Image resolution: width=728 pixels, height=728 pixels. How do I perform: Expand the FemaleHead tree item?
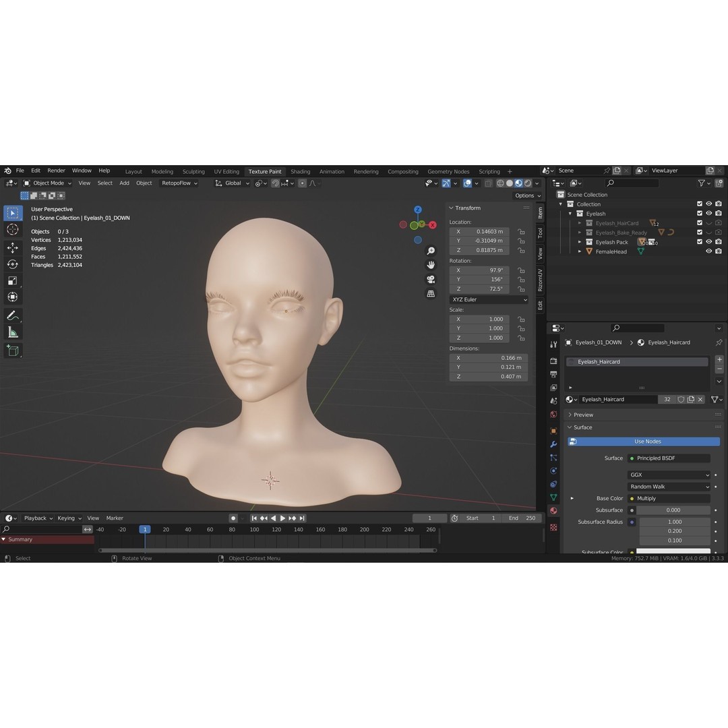pyautogui.click(x=580, y=251)
